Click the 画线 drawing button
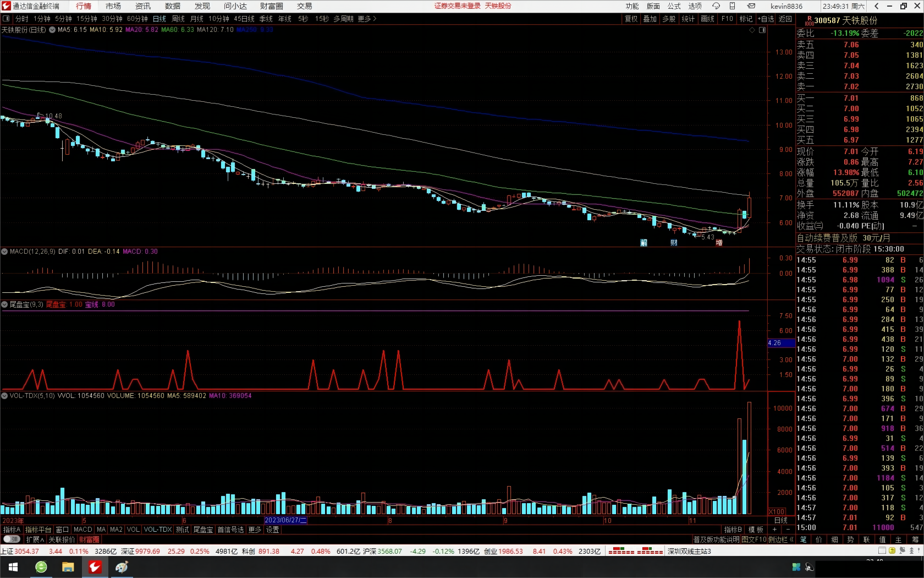This screenshot has height=578, width=924. [707, 19]
